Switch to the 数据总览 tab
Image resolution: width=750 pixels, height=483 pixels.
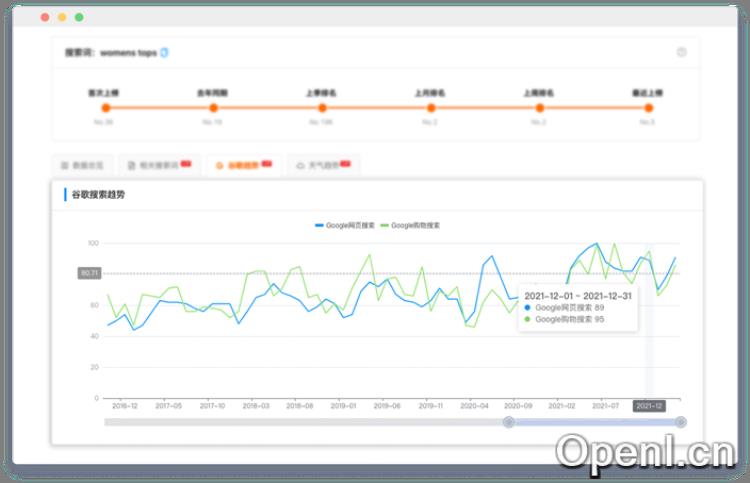pos(82,164)
